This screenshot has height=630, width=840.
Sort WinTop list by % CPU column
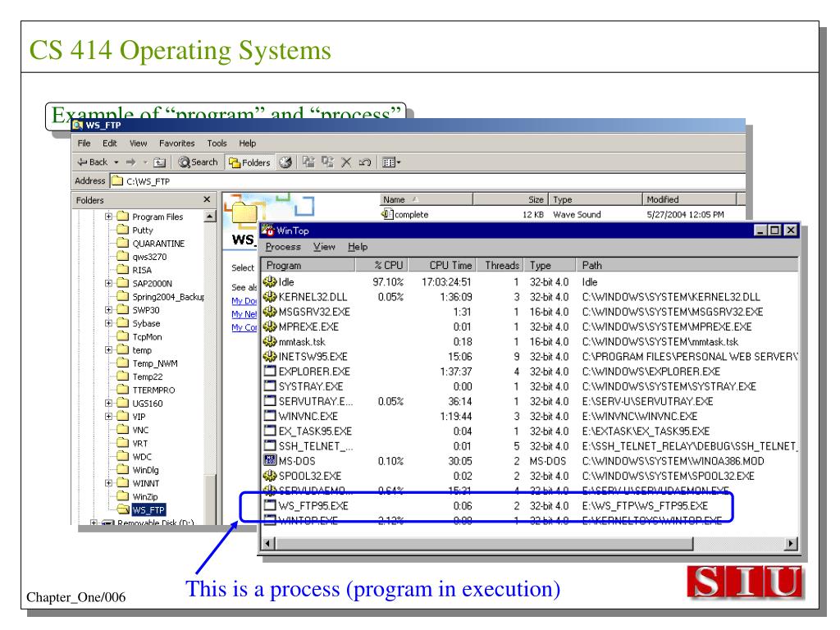(381, 265)
